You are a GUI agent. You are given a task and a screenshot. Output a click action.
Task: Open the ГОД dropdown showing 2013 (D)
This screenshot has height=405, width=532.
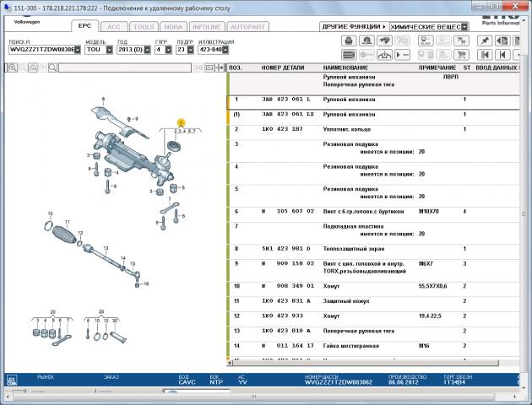[x=147, y=50]
